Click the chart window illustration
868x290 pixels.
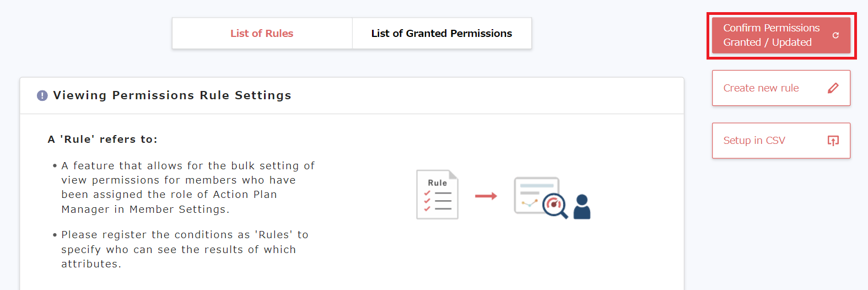[532, 193]
